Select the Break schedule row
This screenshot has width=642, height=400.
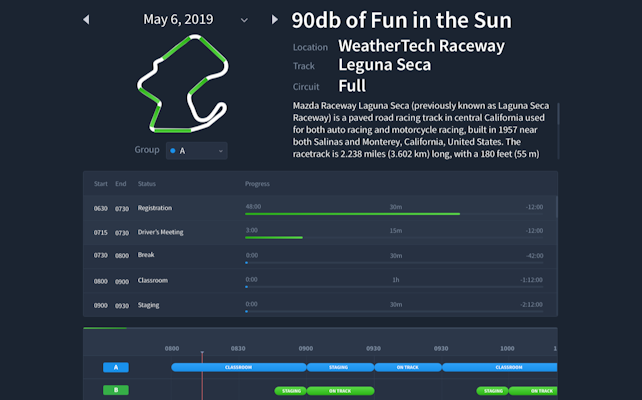[319, 256]
